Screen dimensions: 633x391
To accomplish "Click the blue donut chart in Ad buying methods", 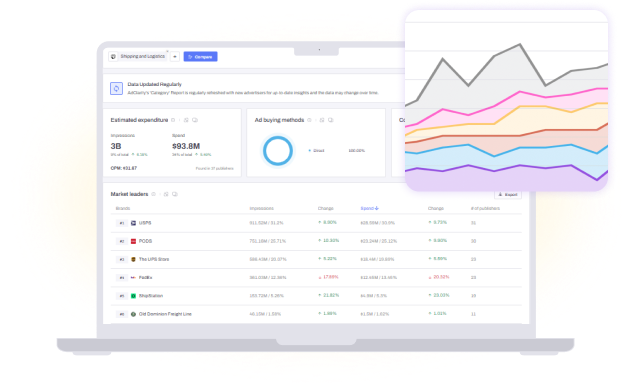I will pos(278,151).
